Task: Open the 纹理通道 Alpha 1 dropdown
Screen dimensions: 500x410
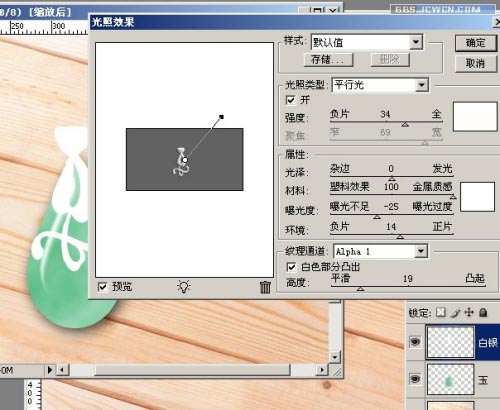Action: click(x=421, y=251)
